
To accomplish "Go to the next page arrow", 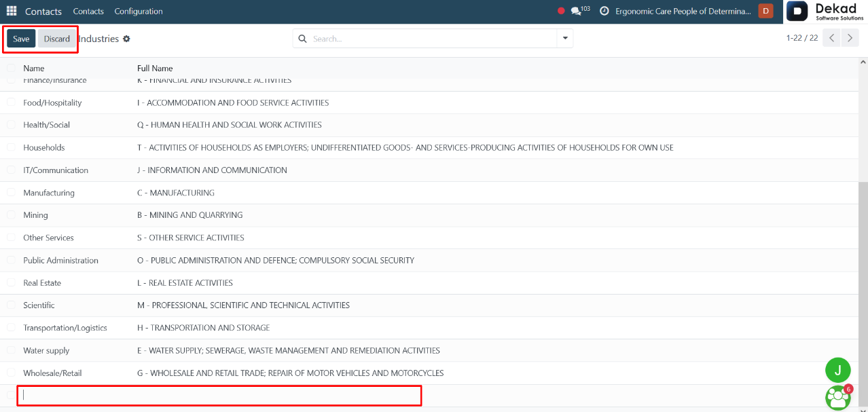I will tap(850, 38).
